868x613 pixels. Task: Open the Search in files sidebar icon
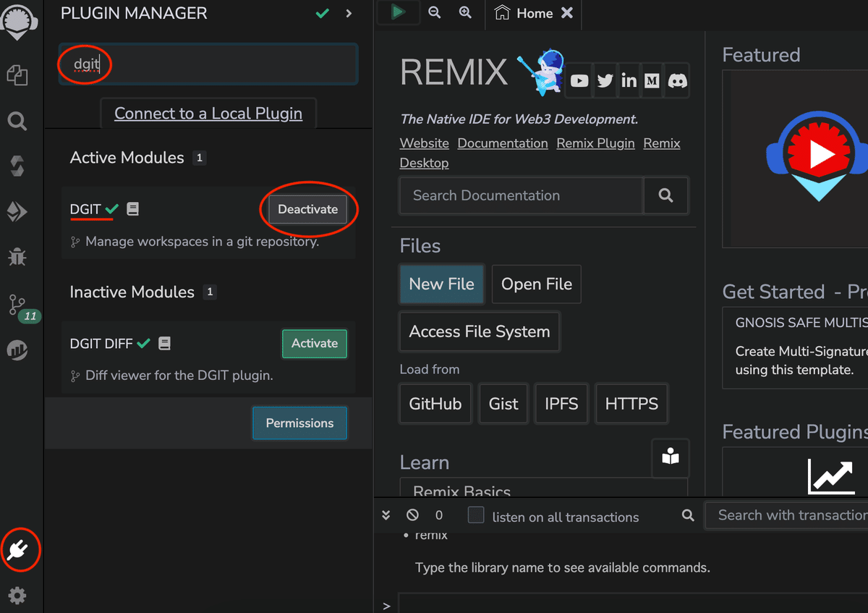tap(17, 121)
